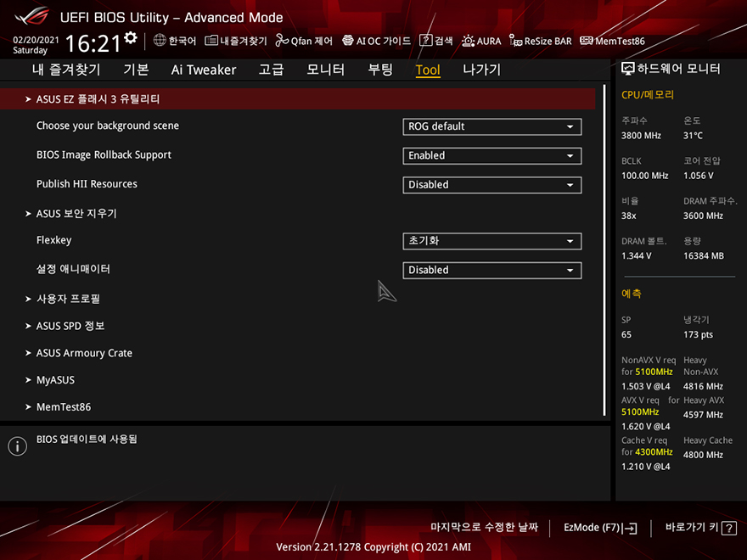Click the 16:21 clock time
Viewport: 747px width, 560px height.
(93, 44)
